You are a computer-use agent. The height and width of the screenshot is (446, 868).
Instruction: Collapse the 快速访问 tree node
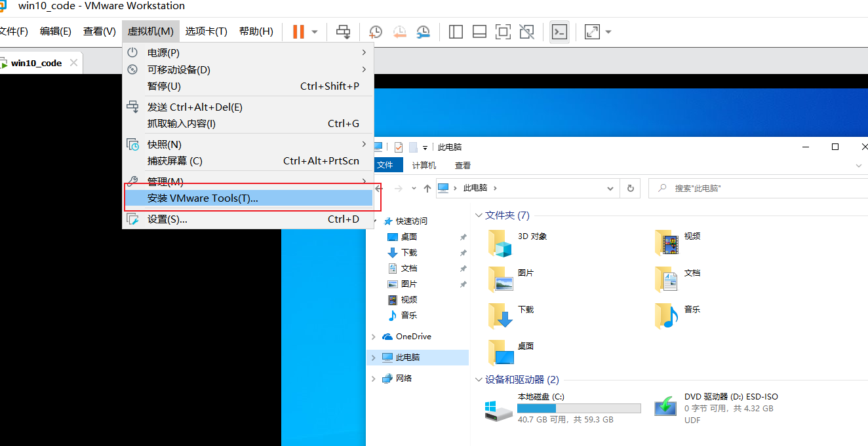pyautogui.click(x=374, y=221)
